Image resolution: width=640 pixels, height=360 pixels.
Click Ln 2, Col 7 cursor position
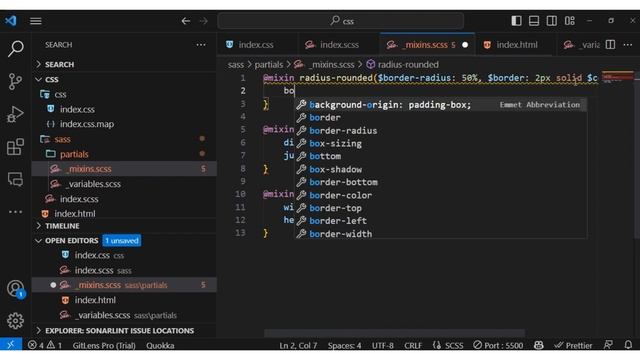coord(298,345)
